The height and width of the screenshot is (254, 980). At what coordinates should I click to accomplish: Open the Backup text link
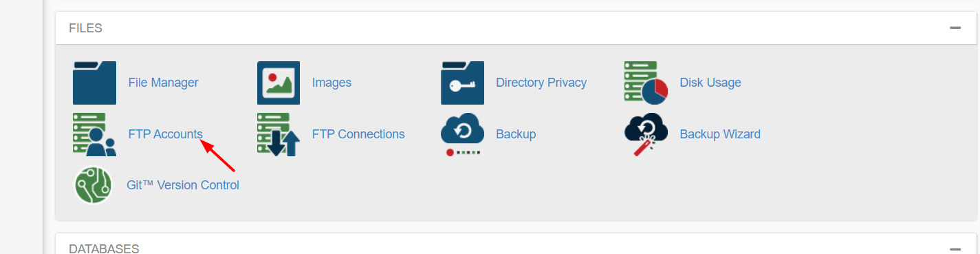coord(516,134)
